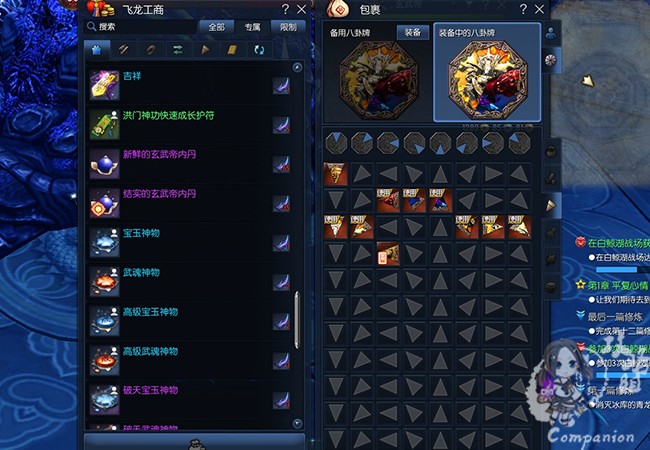The height and width of the screenshot is (450, 650).
Task: Open help for 飞龙工商 window
Action: 285,9
